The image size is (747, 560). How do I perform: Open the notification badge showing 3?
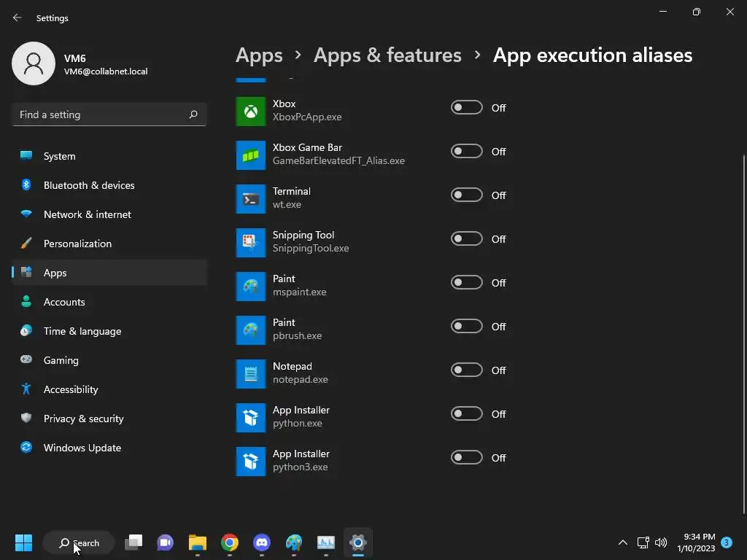(727, 542)
